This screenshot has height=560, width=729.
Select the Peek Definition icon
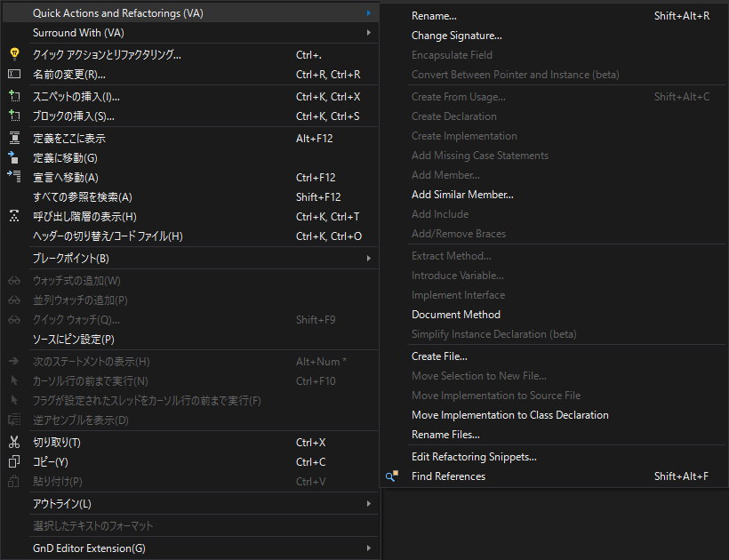(x=13, y=138)
